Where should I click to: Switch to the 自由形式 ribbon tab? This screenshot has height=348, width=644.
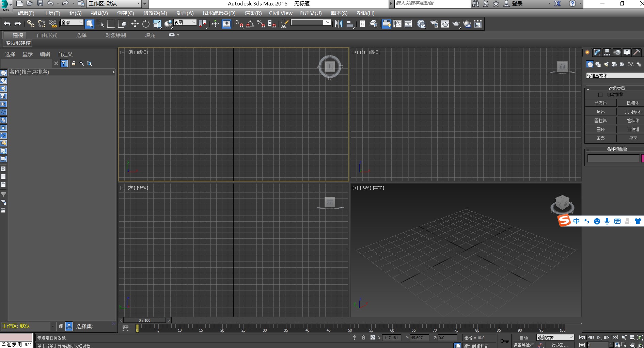click(x=47, y=35)
